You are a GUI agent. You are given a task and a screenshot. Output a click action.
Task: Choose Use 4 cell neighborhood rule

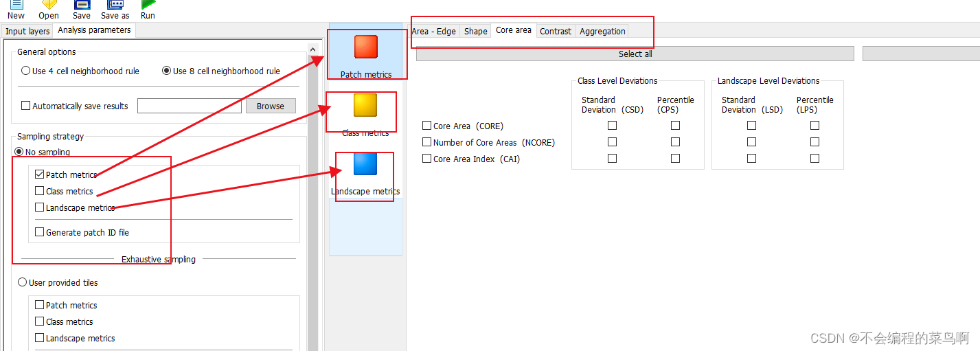26,71
